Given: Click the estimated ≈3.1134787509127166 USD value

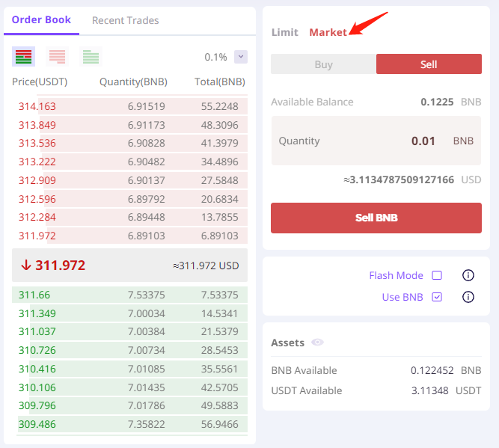Looking at the screenshot, I should tap(399, 179).
